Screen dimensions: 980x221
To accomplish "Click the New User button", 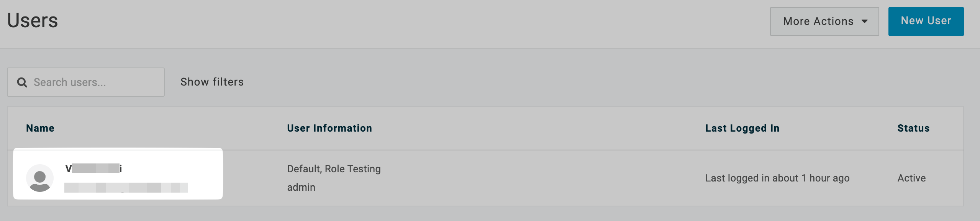I will pos(926,21).
